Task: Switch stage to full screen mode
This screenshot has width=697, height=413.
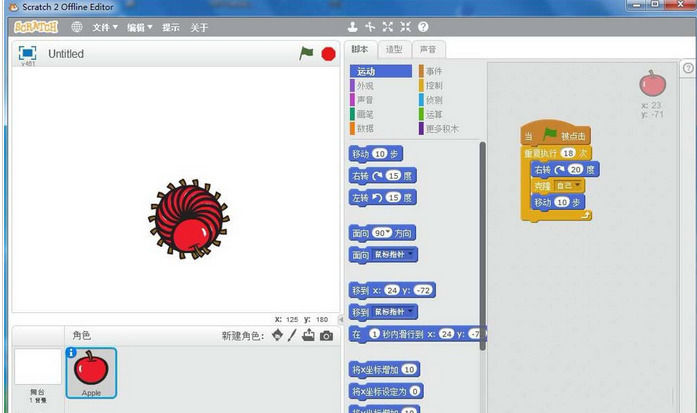Action: 28,53
